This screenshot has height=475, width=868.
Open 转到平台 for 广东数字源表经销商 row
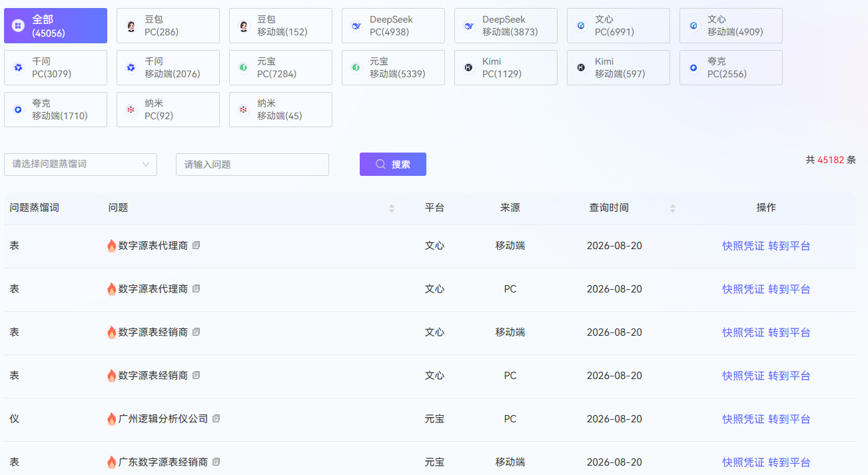[789, 462]
